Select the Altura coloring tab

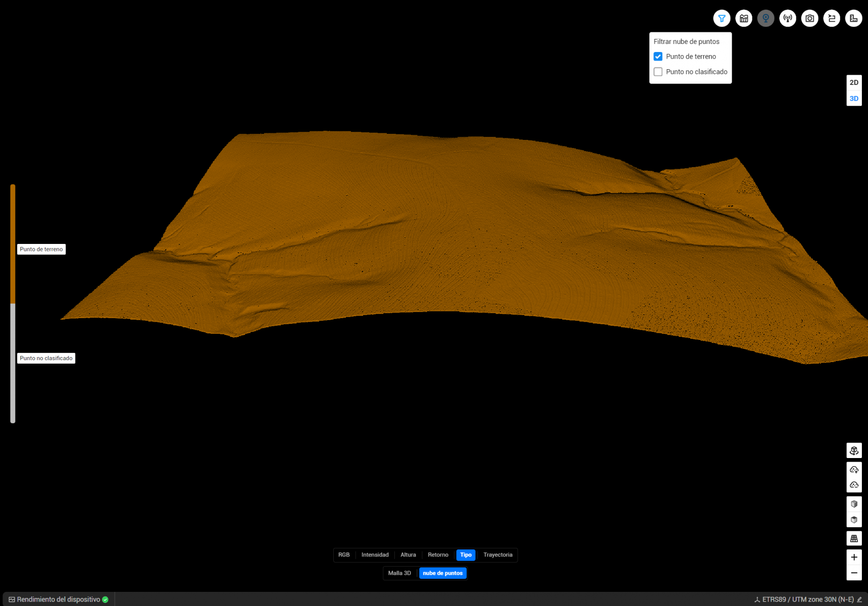coord(408,555)
